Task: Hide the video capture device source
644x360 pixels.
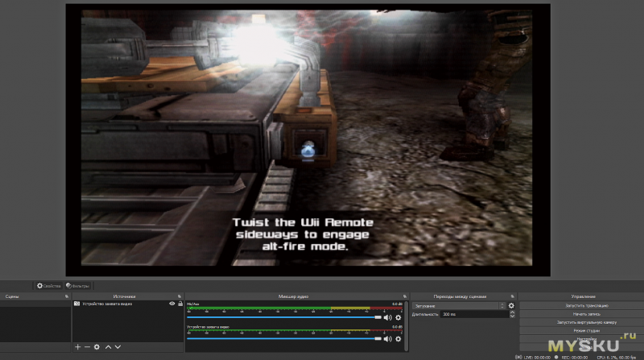Action: point(171,304)
